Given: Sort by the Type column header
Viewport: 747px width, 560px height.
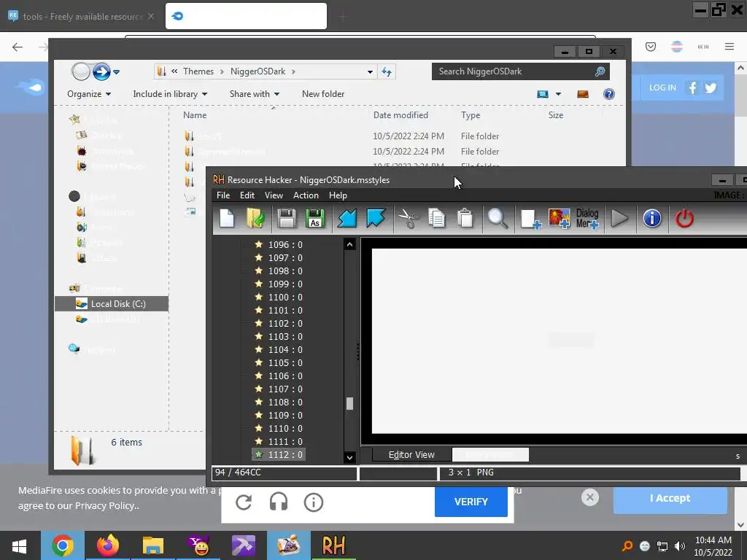Looking at the screenshot, I should (471, 115).
